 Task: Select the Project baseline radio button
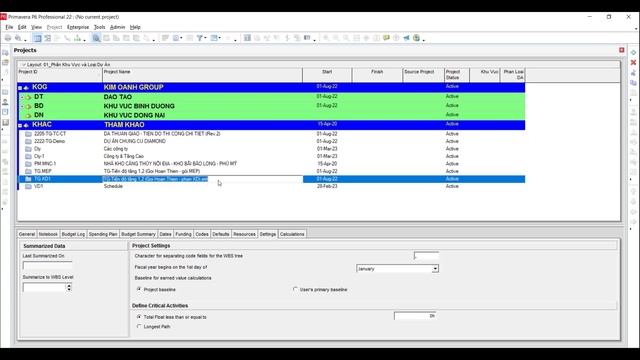click(x=139, y=289)
